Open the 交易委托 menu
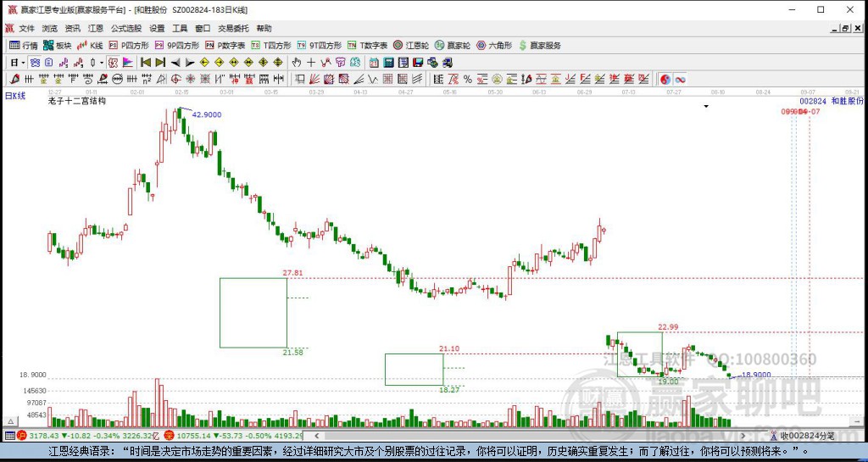The width and height of the screenshot is (868, 462). 233,28
